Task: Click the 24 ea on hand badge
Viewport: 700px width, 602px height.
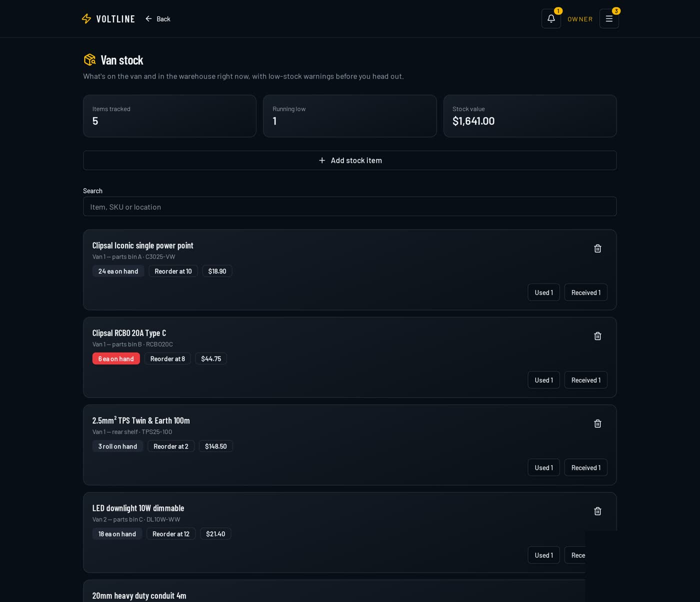Action: 118,271
